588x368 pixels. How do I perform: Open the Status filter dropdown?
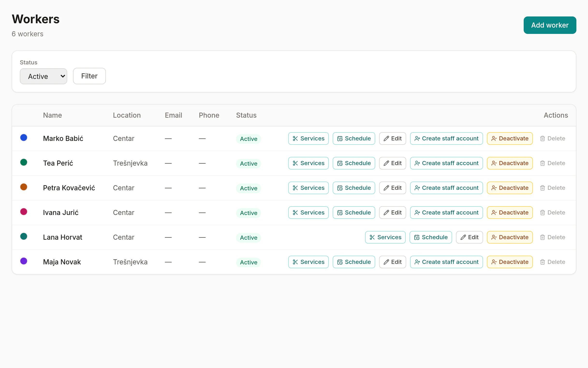tap(44, 76)
